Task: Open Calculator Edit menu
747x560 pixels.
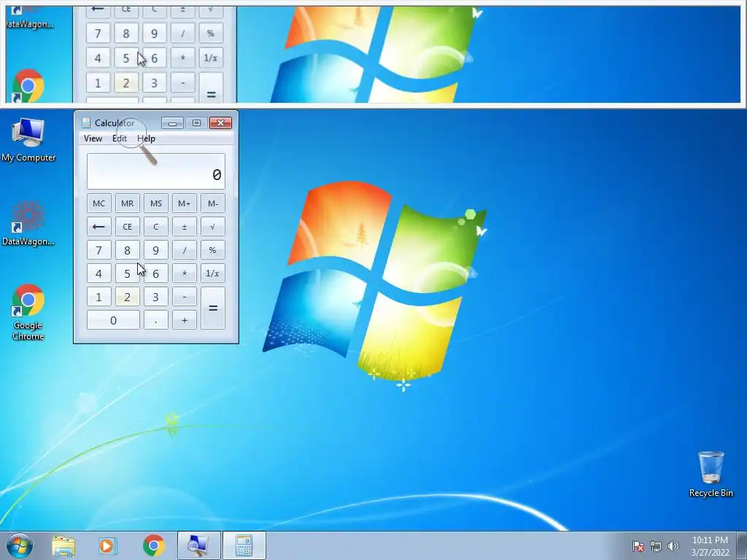Action: (x=120, y=139)
